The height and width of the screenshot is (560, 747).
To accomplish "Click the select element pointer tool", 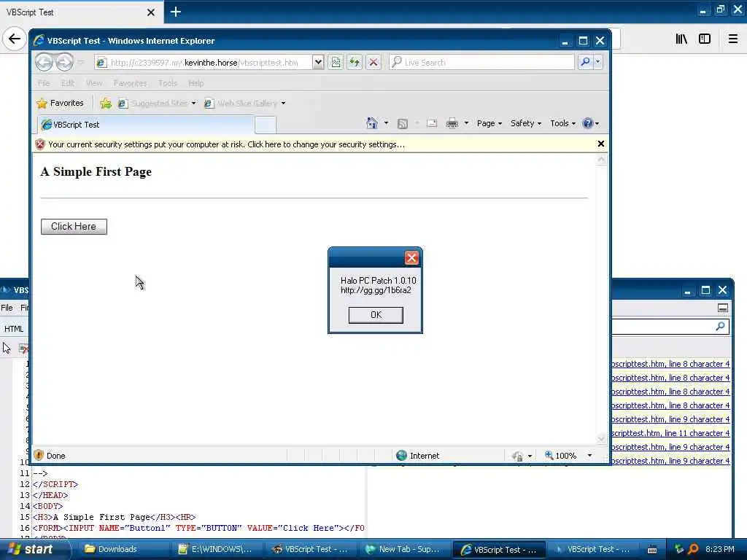I will pos(7,348).
